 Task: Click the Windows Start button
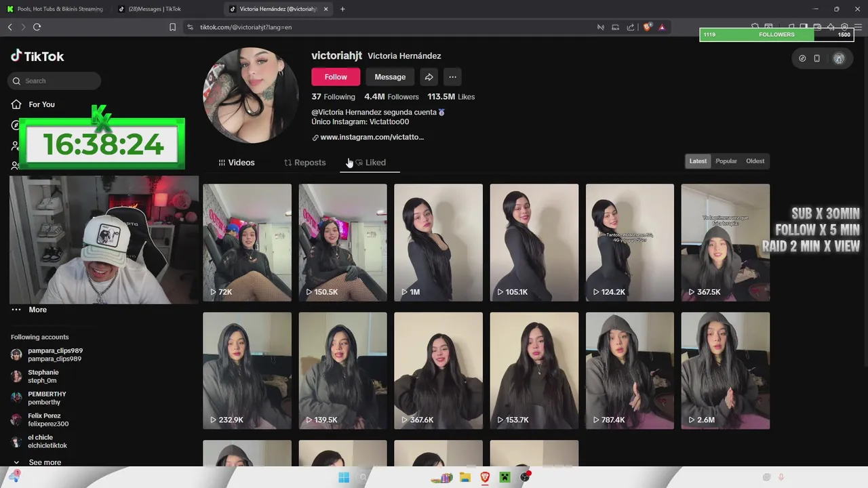click(344, 477)
